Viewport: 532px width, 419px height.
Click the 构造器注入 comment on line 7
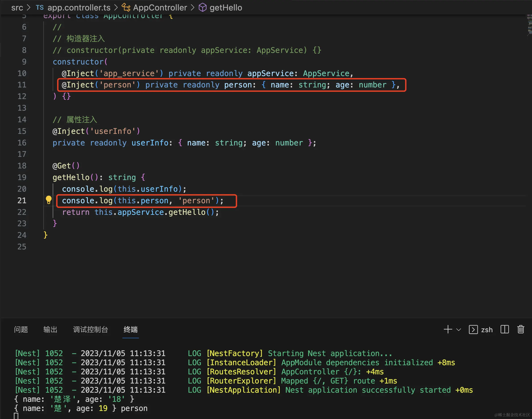[x=79, y=39]
